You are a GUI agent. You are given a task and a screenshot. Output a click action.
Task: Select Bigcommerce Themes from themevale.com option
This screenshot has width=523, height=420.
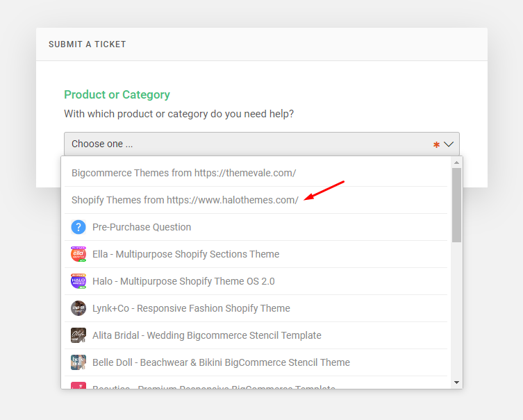[256, 173]
